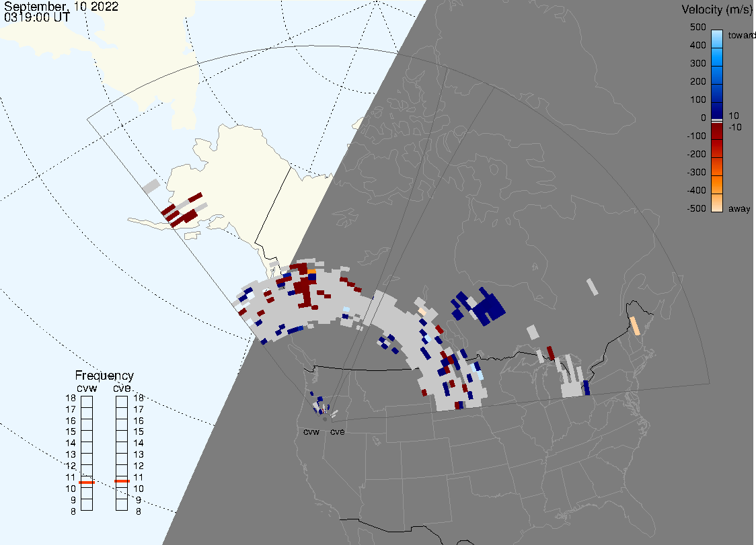Click the -500 tick on velocity scale
The height and width of the screenshot is (545, 756).
(696, 208)
